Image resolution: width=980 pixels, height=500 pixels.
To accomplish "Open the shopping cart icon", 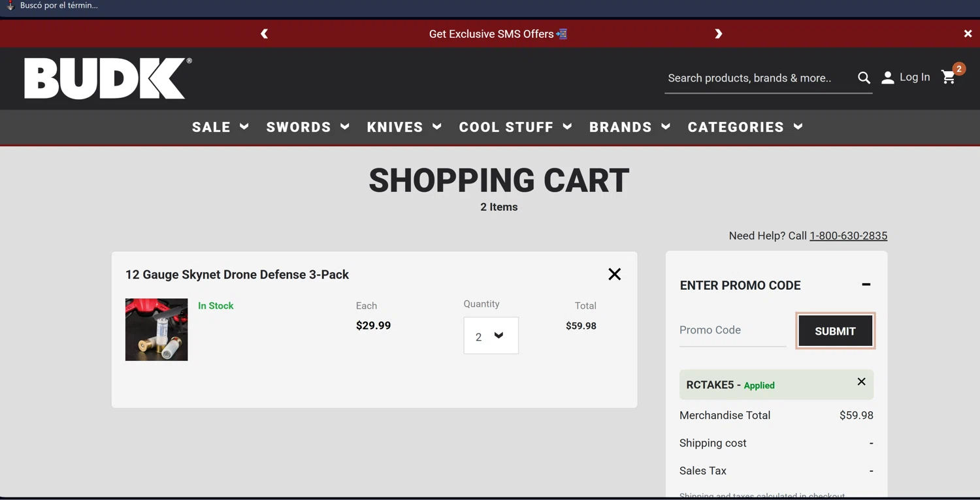I will (949, 77).
